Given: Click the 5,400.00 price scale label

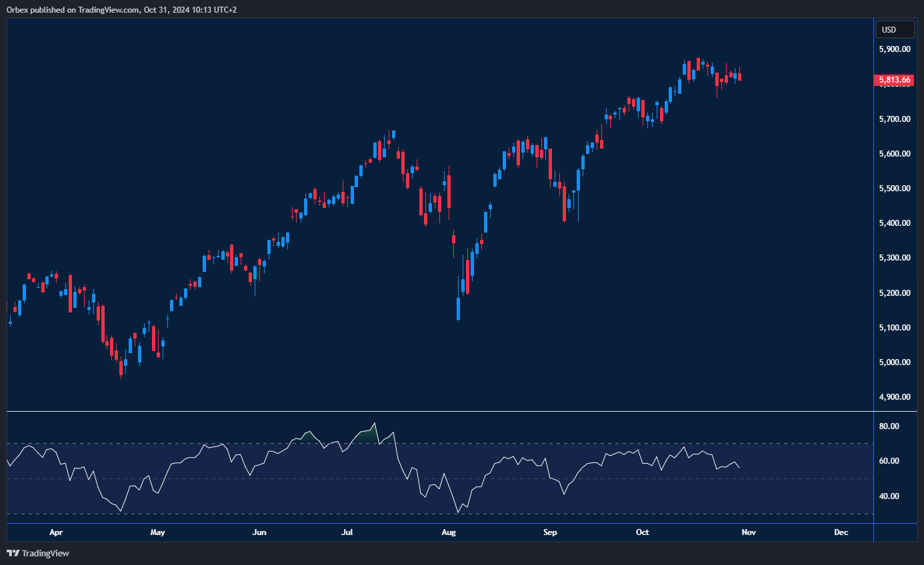Looking at the screenshot, I should coord(895,223).
